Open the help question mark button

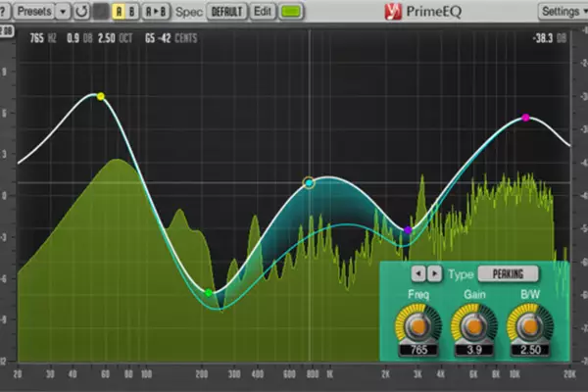tap(3, 11)
